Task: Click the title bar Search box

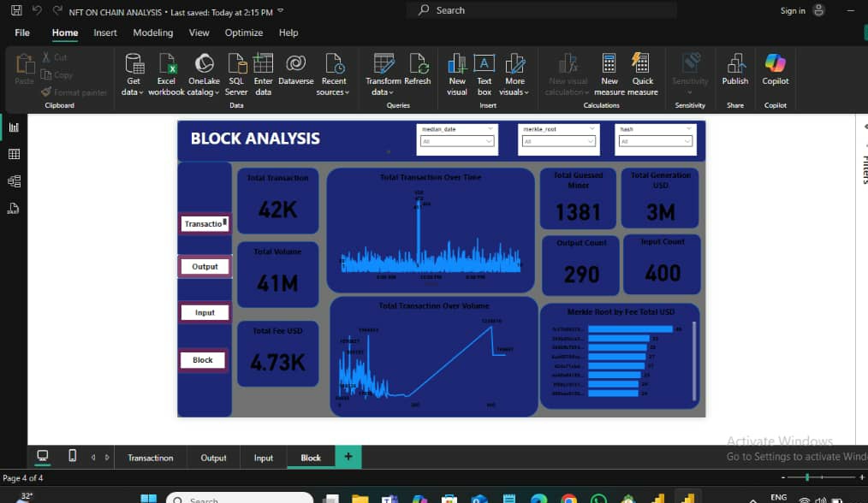Action: pos(541,10)
